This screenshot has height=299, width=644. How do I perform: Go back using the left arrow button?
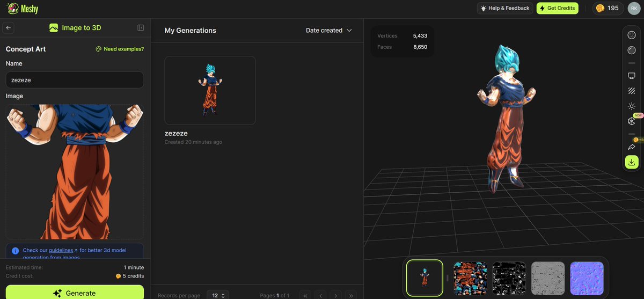tap(9, 28)
